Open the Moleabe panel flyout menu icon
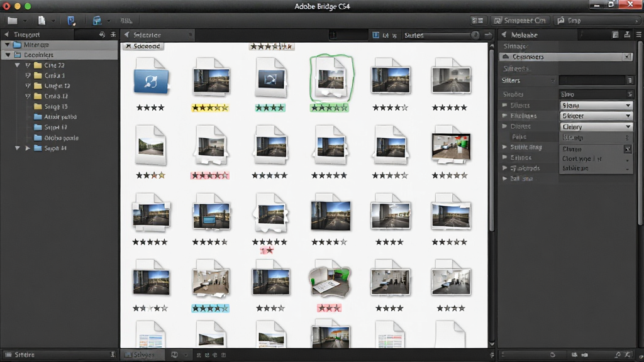The image size is (644, 362). pos(639,35)
